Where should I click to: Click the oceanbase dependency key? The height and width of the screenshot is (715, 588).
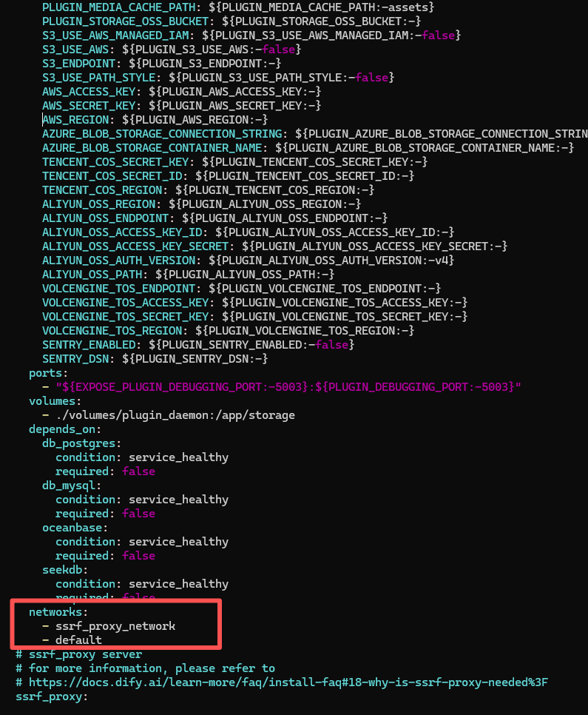(75, 528)
